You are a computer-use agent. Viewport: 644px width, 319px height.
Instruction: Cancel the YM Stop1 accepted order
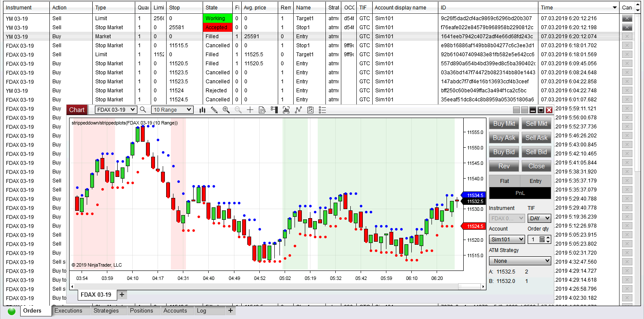click(627, 27)
